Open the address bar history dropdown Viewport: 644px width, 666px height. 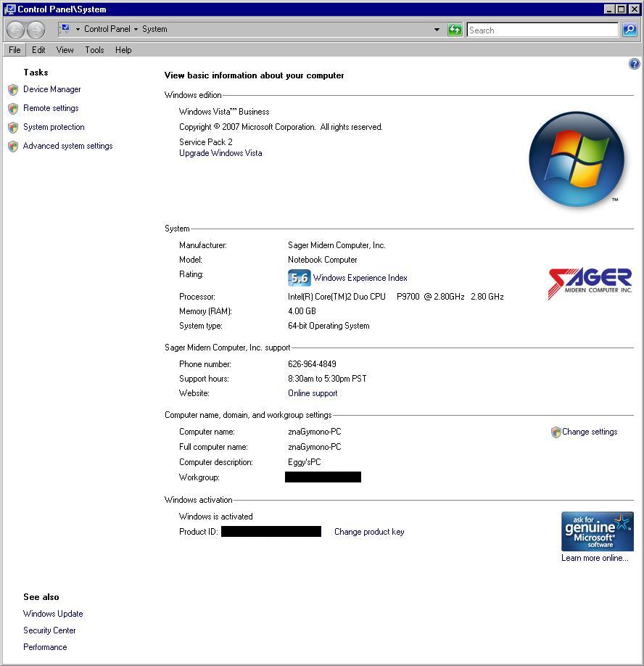point(437,30)
